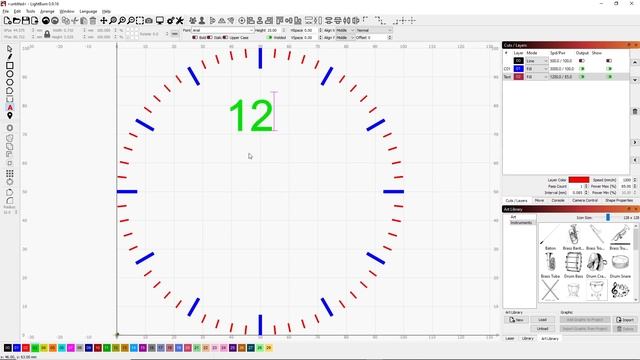Screen dimensions: 640x360
Task: Toggle the size lock padlock icon
Action: tap(47, 34)
